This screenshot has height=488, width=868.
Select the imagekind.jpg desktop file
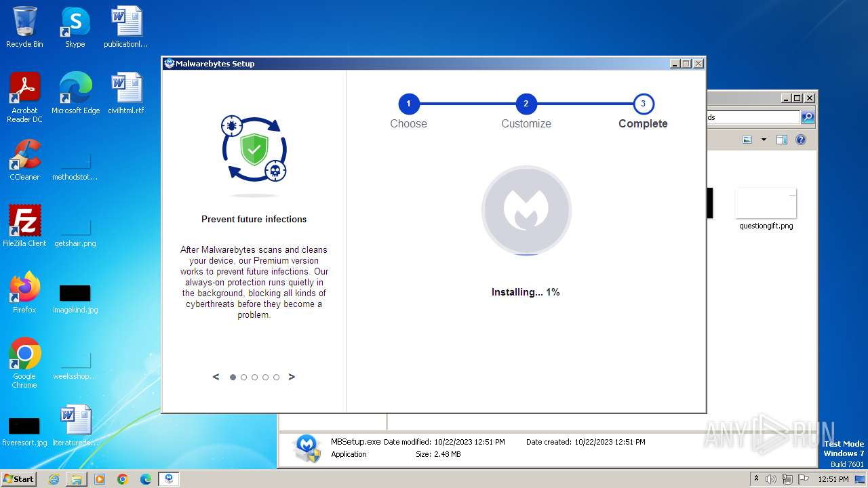(x=75, y=293)
